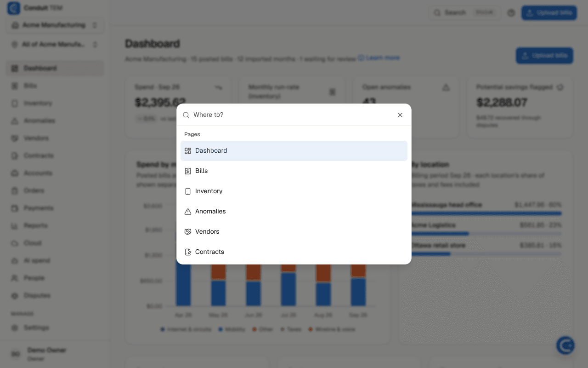The image size is (588, 368).
Task: Open Disputes in the sidebar
Action: (x=55, y=296)
